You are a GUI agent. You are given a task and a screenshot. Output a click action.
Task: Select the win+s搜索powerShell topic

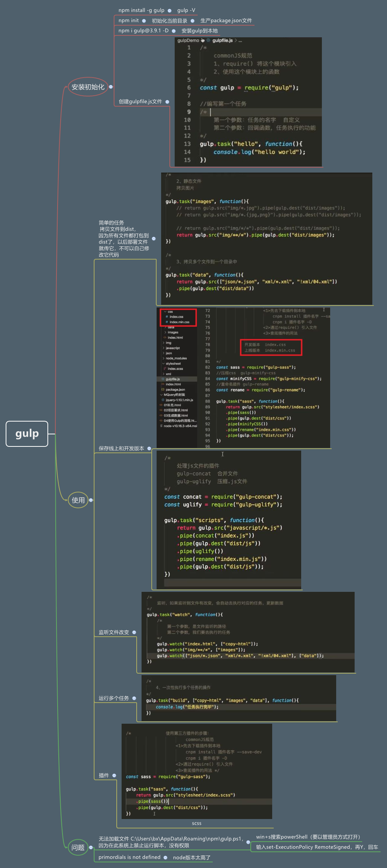308,837
